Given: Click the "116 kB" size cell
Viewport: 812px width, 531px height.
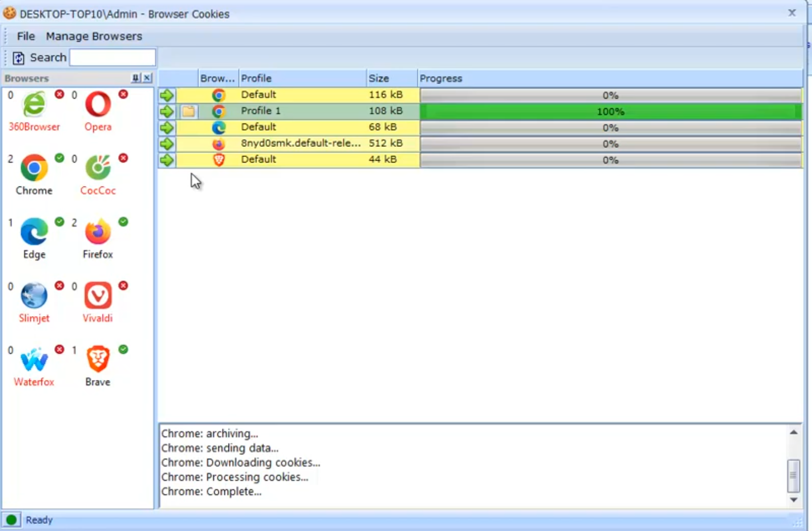Looking at the screenshot, I should point(386,95).
